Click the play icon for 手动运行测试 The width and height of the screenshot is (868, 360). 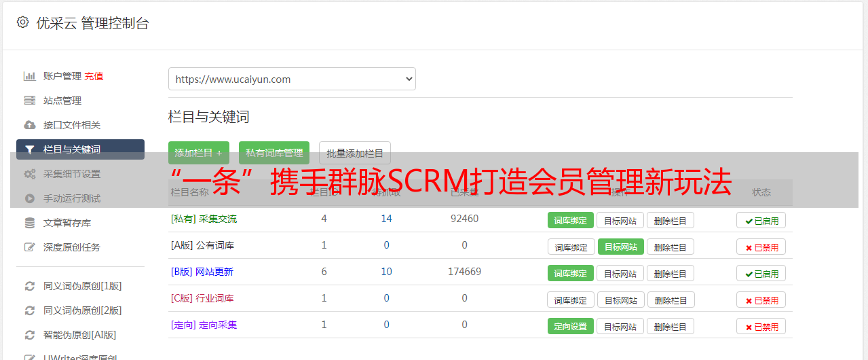click(29, 198)
